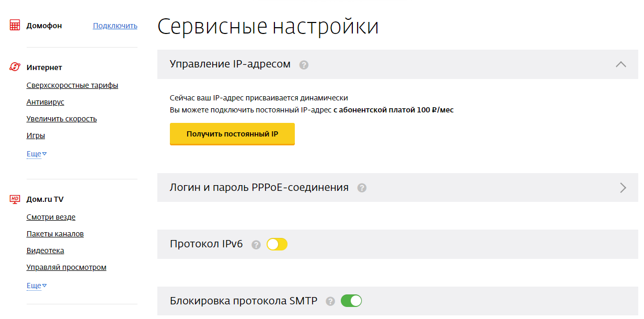The width and height of the screenshot is (644, 319).
Task: Click the Дом.ru TV HD icon
Action: (15, 199)
